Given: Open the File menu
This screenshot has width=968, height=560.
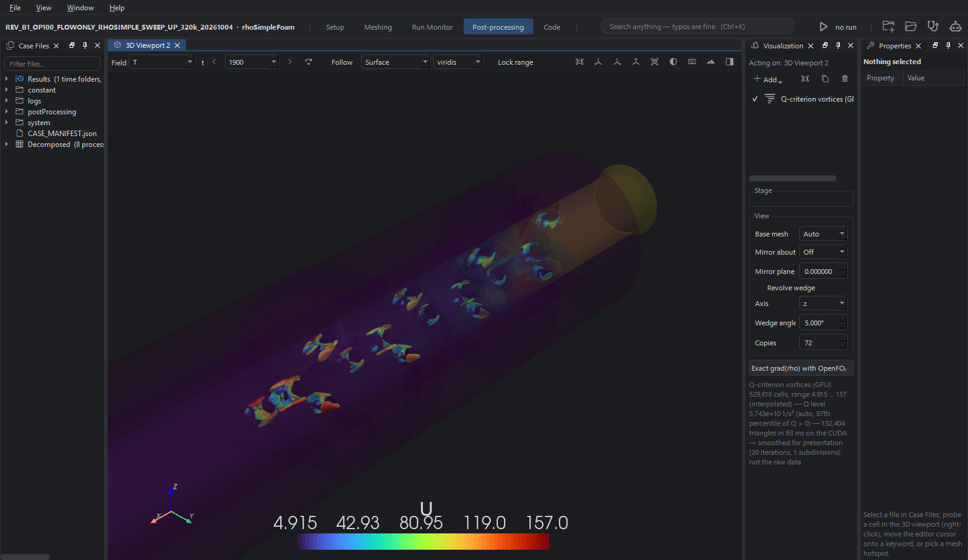Looking at the screenshot, I should 15,8.
